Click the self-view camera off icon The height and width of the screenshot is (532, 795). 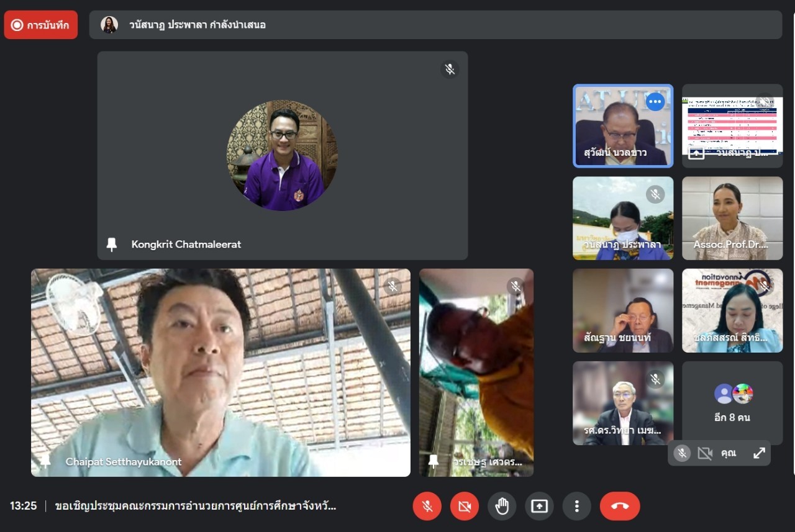pos(705,453)
